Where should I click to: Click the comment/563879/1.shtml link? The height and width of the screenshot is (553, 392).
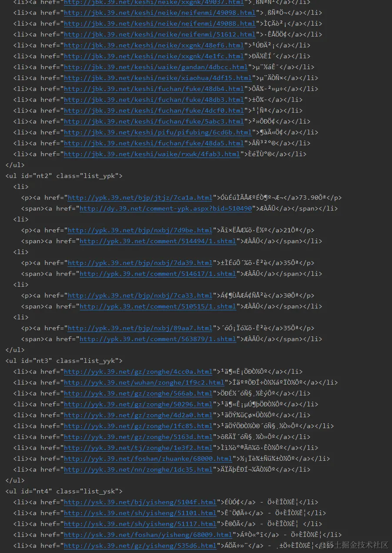158,339
